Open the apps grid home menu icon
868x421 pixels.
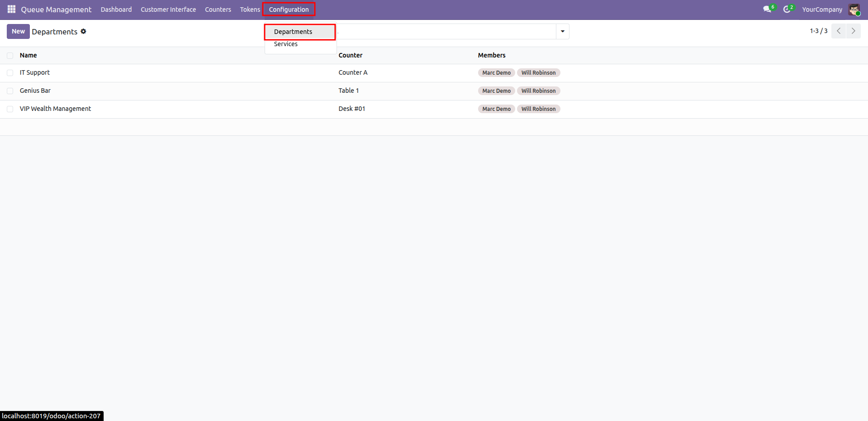11,9
